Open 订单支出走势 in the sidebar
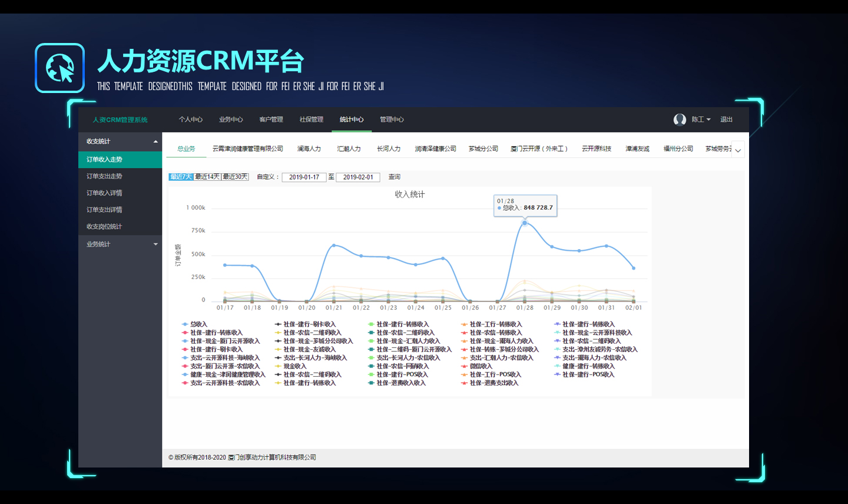This screenshot has width=848, height=504. point(120,176)
